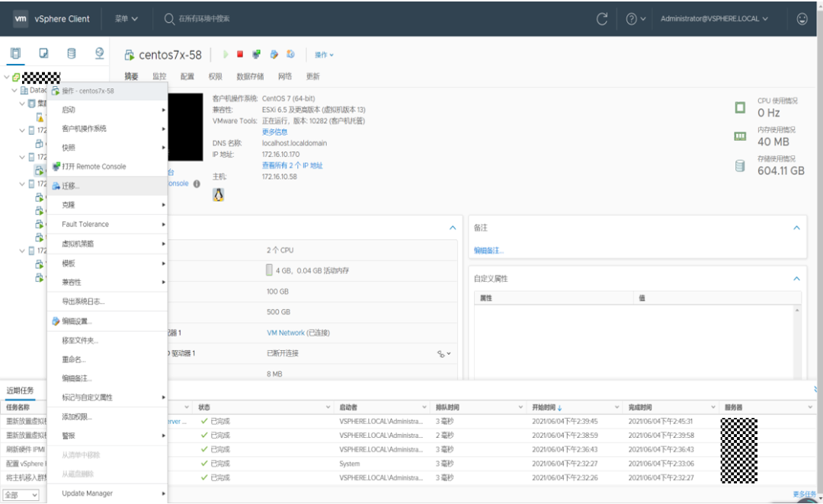
Task: Click the black VM console thumbnail
Action: click(x=185, y=127)
